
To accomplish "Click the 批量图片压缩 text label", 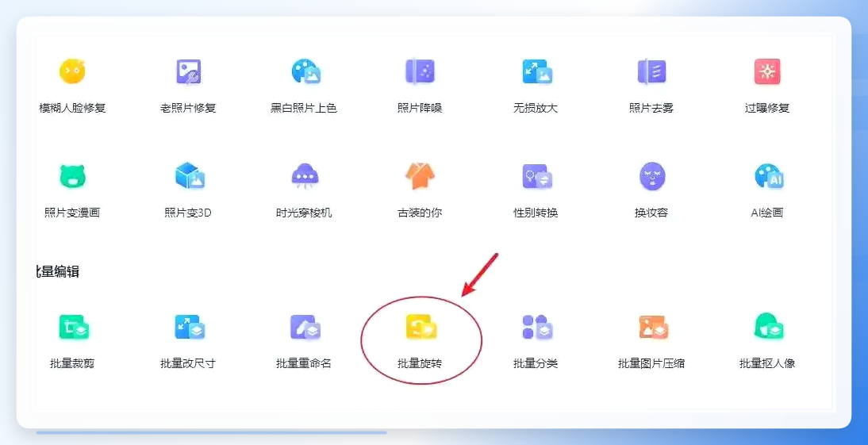I will 651,363.
